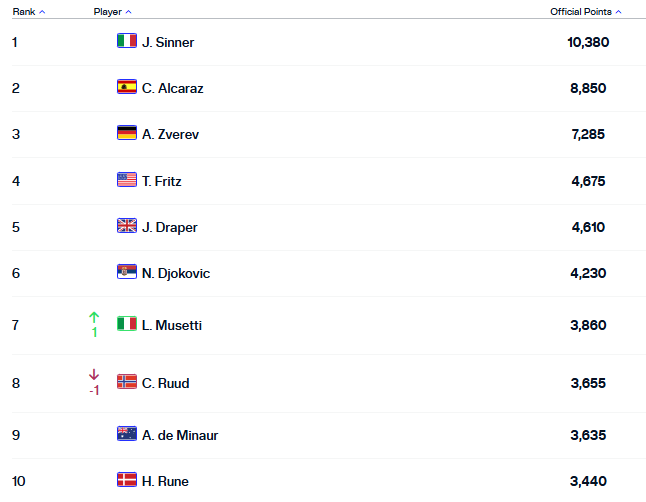Sort the table by the Rank column
The width and height of the screenshot is (646, 502).
click(28, 12)
